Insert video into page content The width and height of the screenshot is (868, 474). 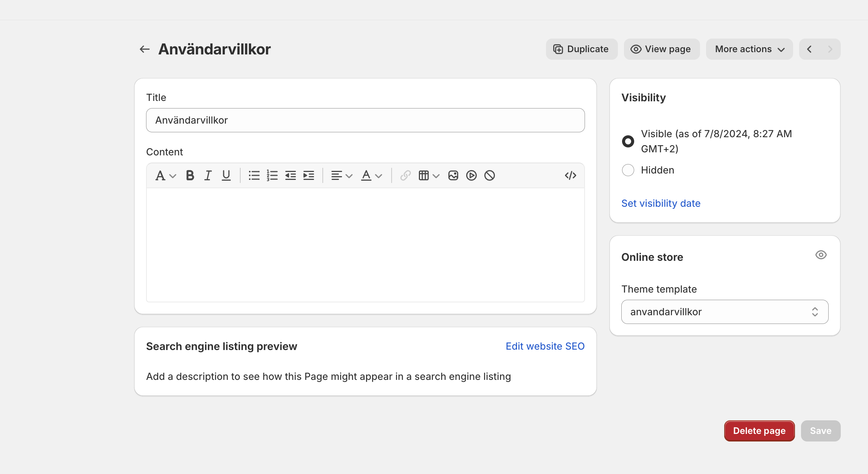[x=471, y=175]
